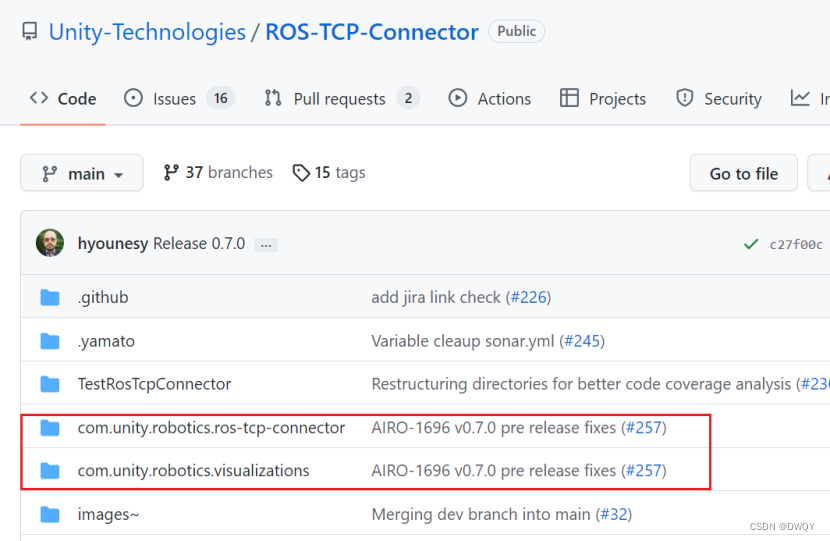The width and height of the screenshot is (830, 541).
Task: Click the Issues circle-dot icon
Action: 133,98
